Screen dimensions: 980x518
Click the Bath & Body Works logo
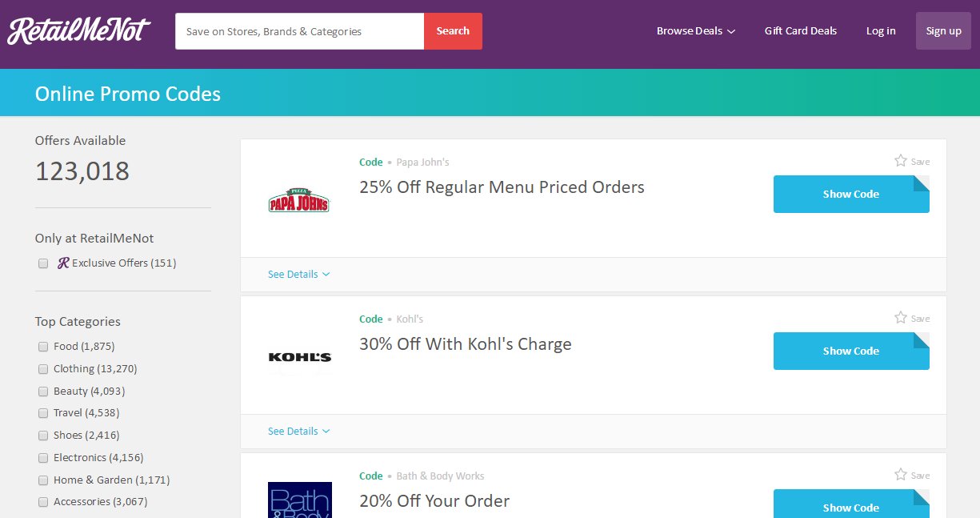coord(299,500)
